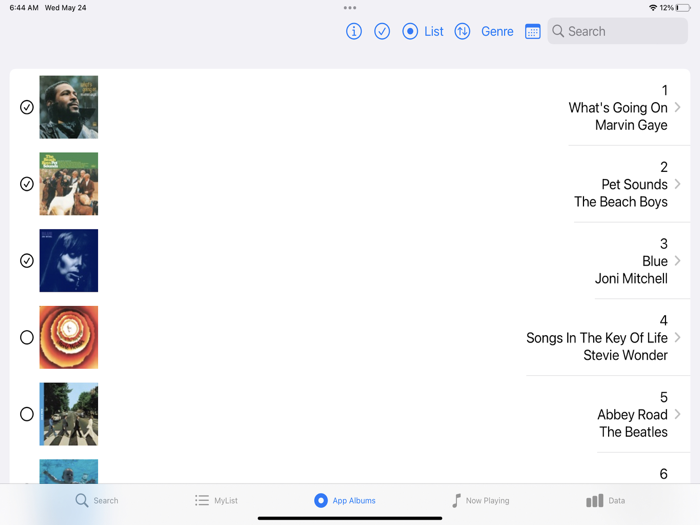
Task: Expand details chevron for Blue
Action: (x=678, y=261)
